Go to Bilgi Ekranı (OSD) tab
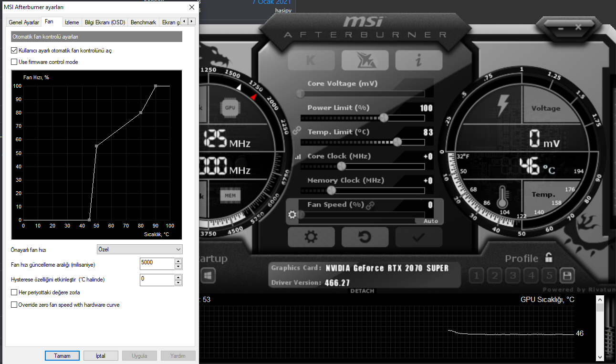This screenshot has width=616, height=364. 104,22
